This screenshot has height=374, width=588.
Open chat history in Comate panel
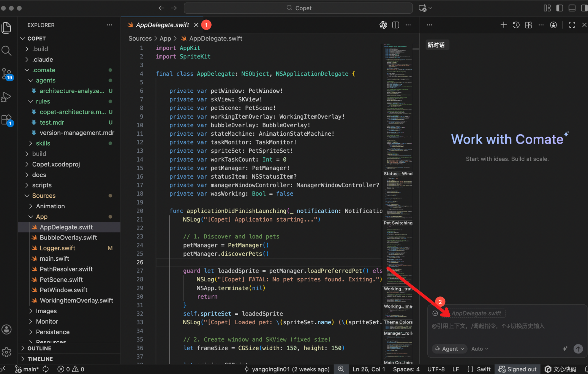click(x=516, y=25)
